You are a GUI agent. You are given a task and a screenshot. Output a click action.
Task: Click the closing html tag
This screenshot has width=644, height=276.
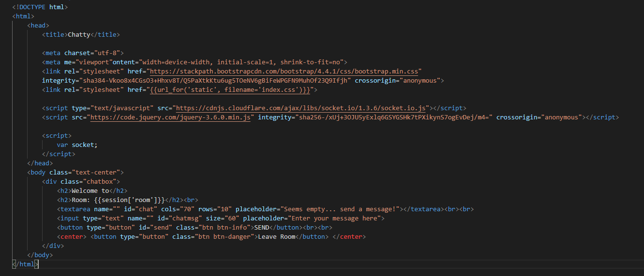pos(25,264)
